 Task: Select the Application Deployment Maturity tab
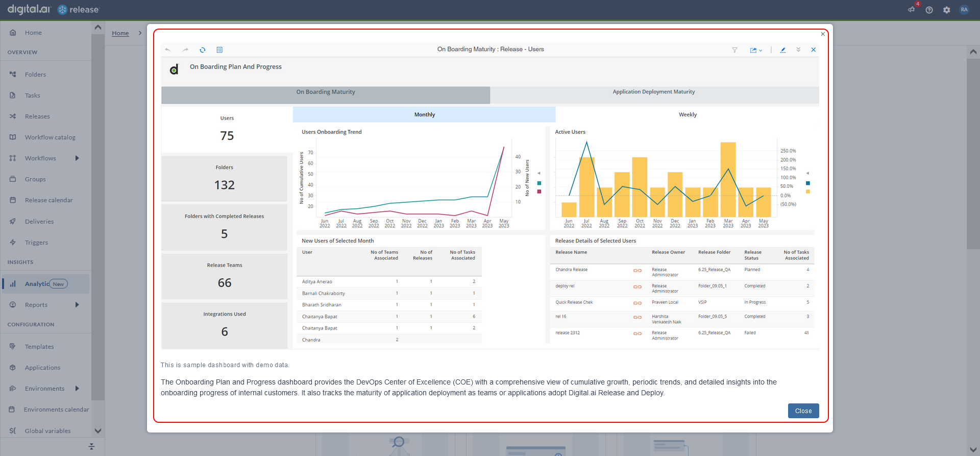654,95
